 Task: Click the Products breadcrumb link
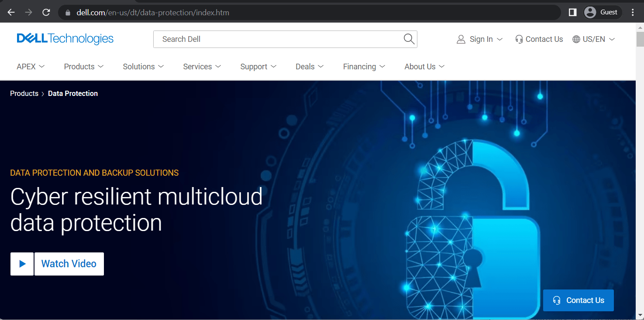point(24,93)
